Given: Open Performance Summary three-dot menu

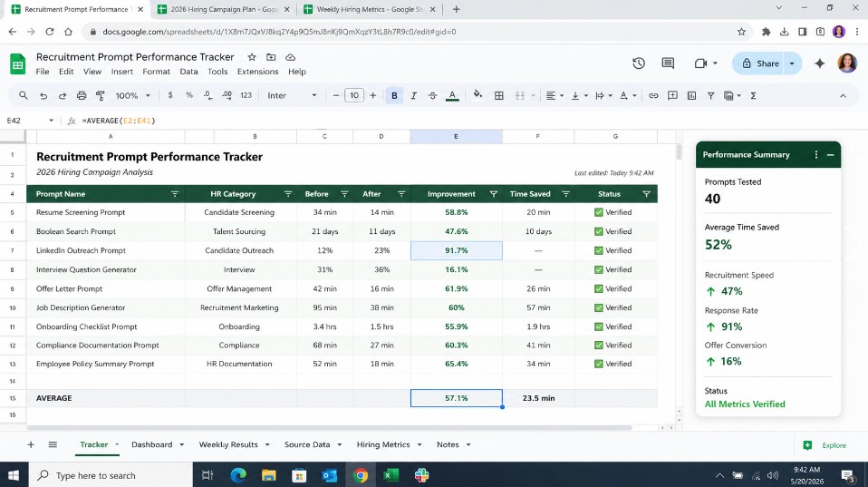Looking at the screenshot, I should pos(816,154).
